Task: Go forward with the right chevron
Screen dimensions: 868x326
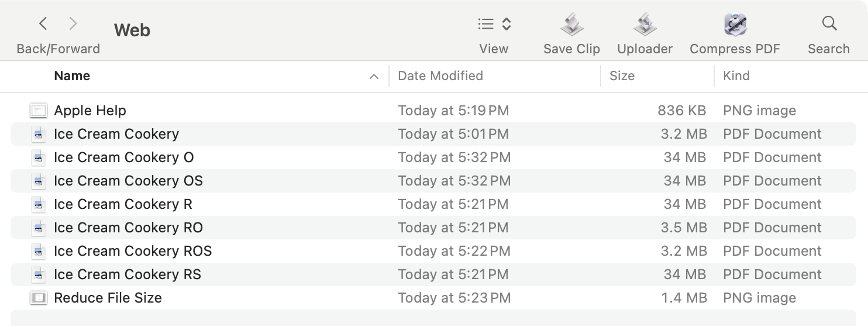Action: click(73, 24)
